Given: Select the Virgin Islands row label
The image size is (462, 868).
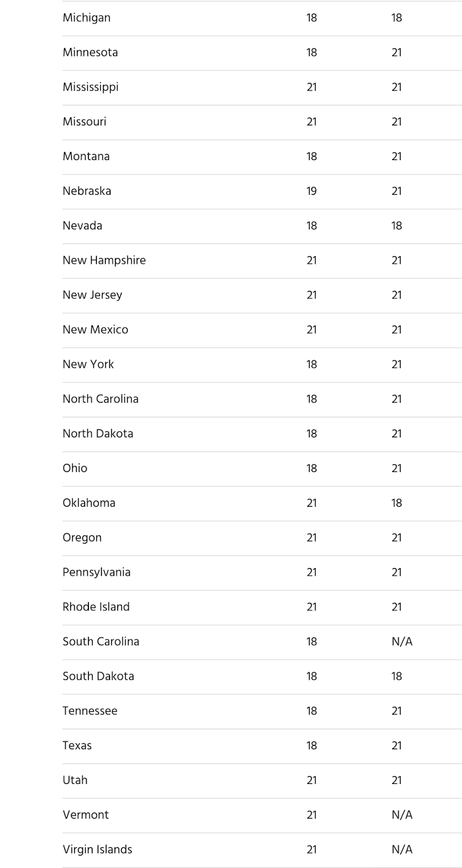Looking at the screenshot, I should coord(97,850).
